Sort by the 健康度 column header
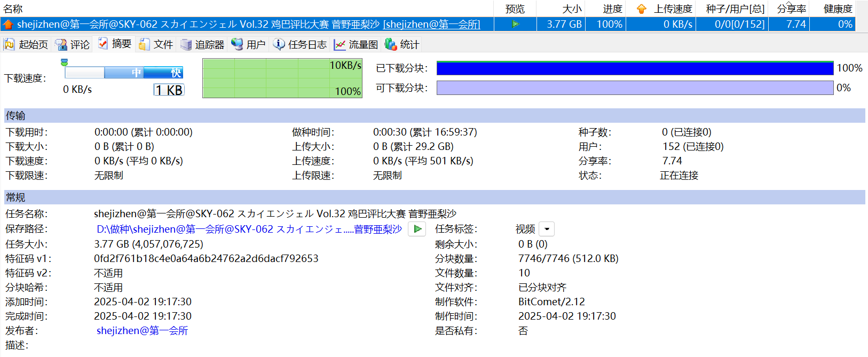Viewport: 868px width, 357px height. pos(838,9)
